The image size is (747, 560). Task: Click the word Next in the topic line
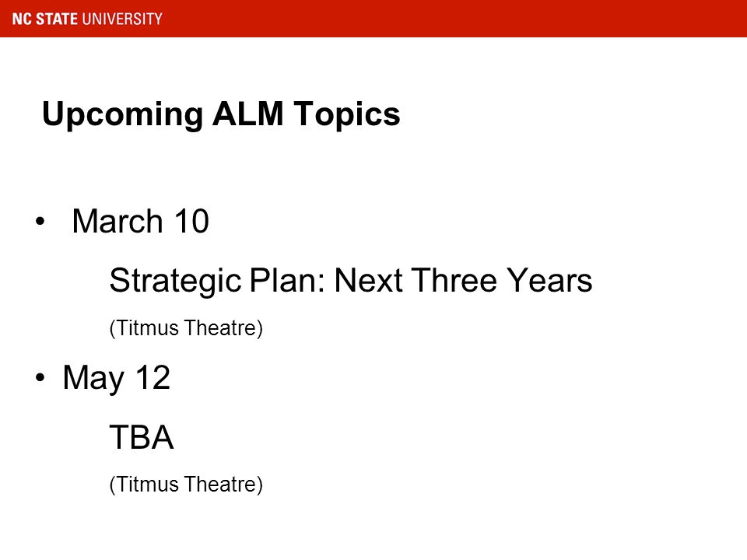coord(368,280)
